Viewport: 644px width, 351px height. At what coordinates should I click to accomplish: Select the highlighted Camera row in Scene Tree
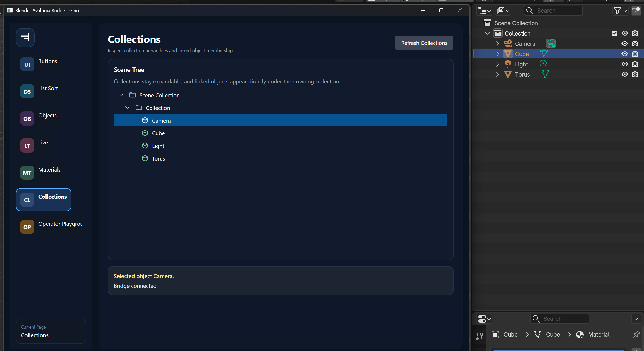[280, 120]
